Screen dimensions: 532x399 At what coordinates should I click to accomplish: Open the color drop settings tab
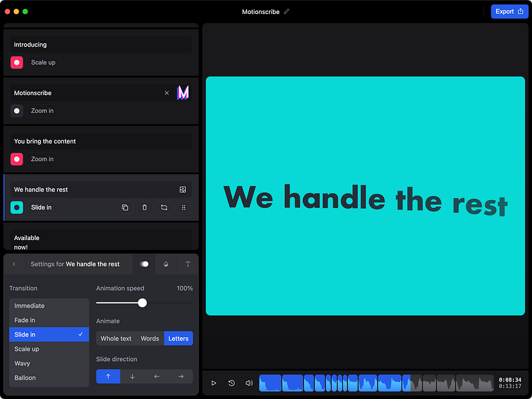166,264
